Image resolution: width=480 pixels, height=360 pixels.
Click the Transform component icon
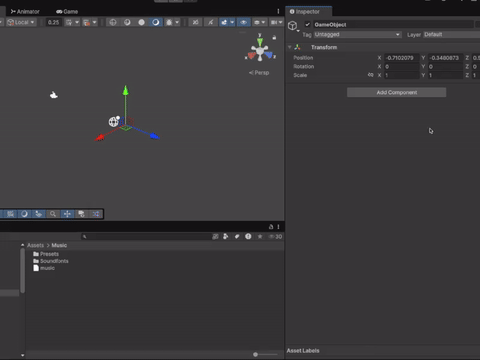[x=297, y=47]
